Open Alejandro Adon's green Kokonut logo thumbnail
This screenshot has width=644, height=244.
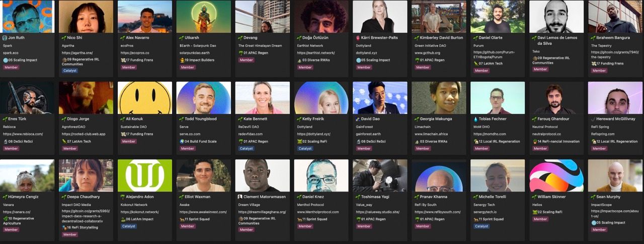[145, 175]
